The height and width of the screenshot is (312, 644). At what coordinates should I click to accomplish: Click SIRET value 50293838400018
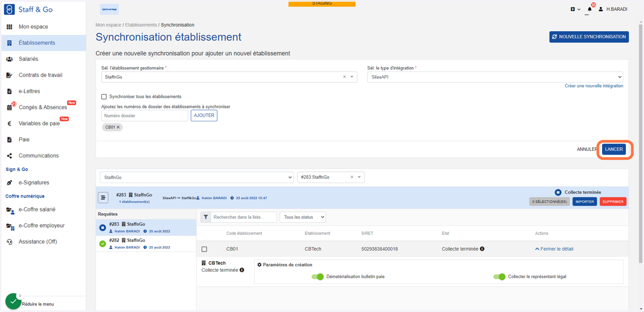coord(380,249)
